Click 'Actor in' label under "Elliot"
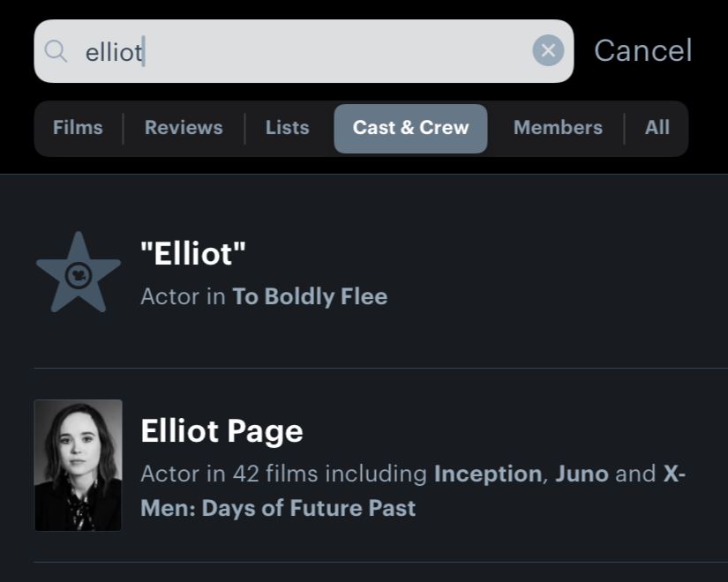728x582 pixels. (183, 296)
